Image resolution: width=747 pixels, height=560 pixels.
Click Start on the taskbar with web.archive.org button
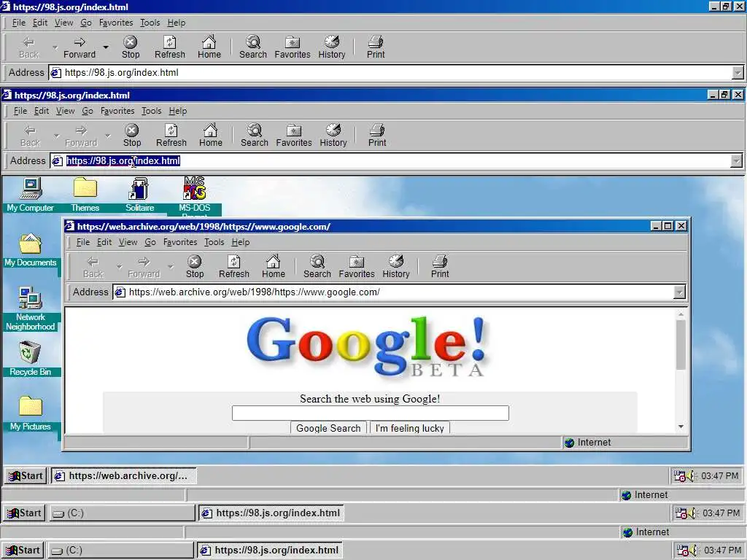point(26,475)
